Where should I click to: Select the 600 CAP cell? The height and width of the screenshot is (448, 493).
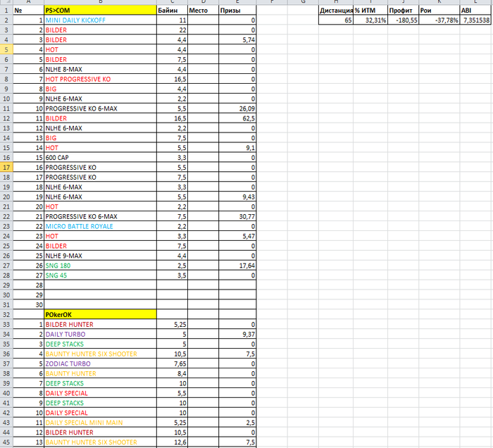click(100, 158)
